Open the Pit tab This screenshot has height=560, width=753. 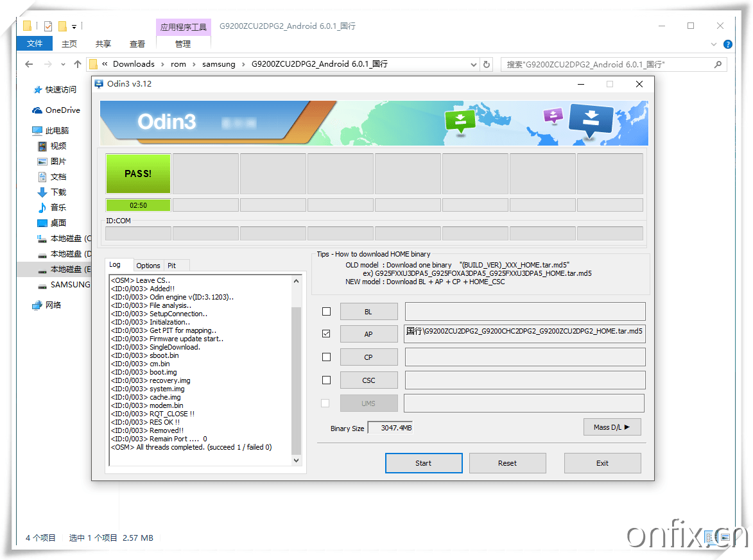click(171, 266)
